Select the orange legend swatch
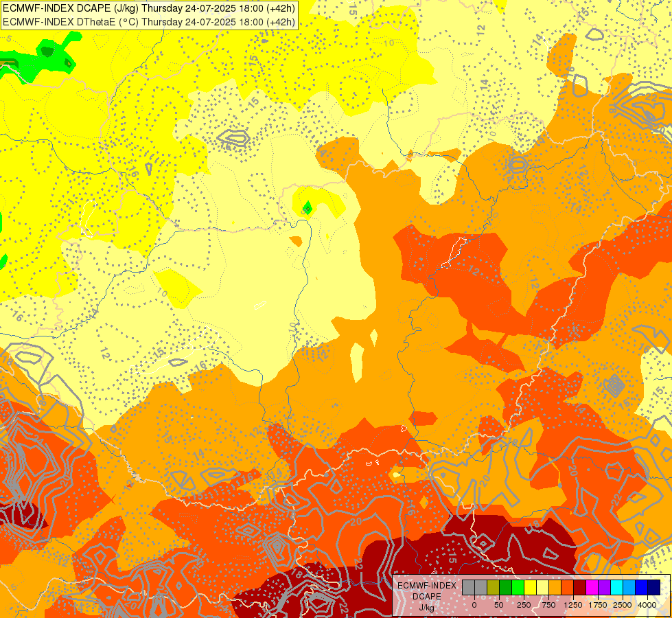The width and height of the screenshot is (672, 618). [x=555, y=588]
